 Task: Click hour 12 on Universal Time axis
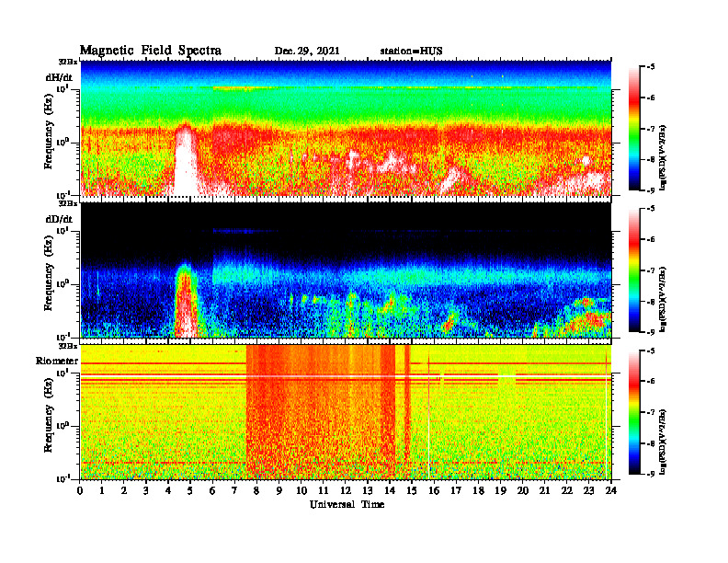pos(346,491)
